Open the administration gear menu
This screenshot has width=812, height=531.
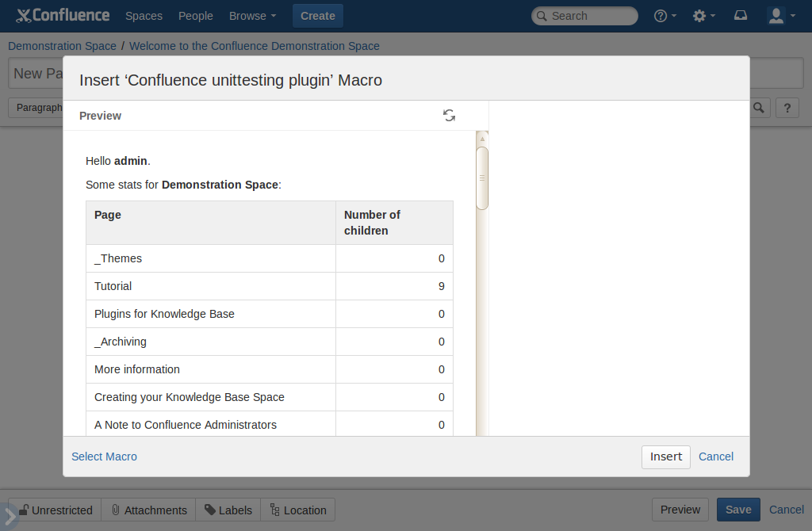pyautogui.click(x=703, y=16)
